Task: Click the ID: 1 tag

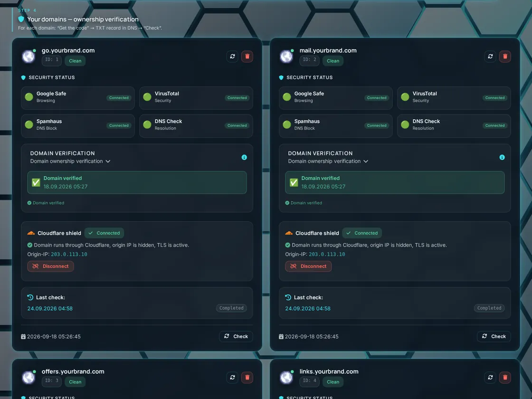Action: point(52,60)
